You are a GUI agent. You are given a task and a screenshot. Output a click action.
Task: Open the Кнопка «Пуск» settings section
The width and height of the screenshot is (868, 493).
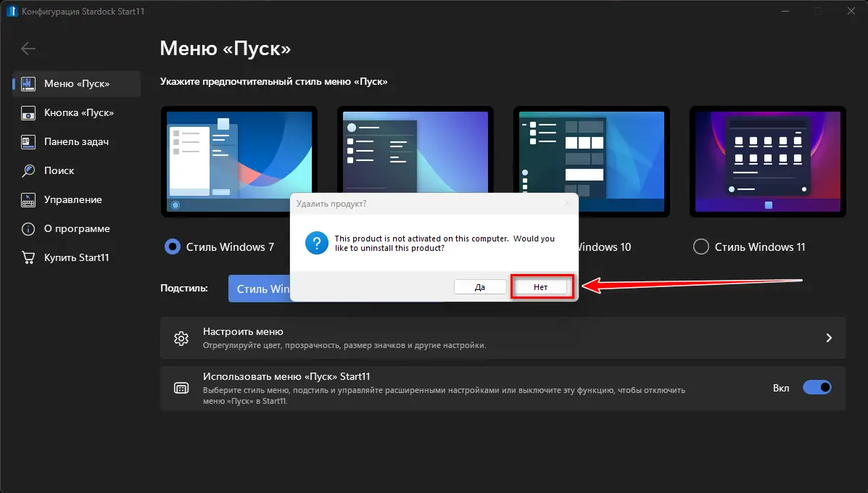tap(28, 112)
